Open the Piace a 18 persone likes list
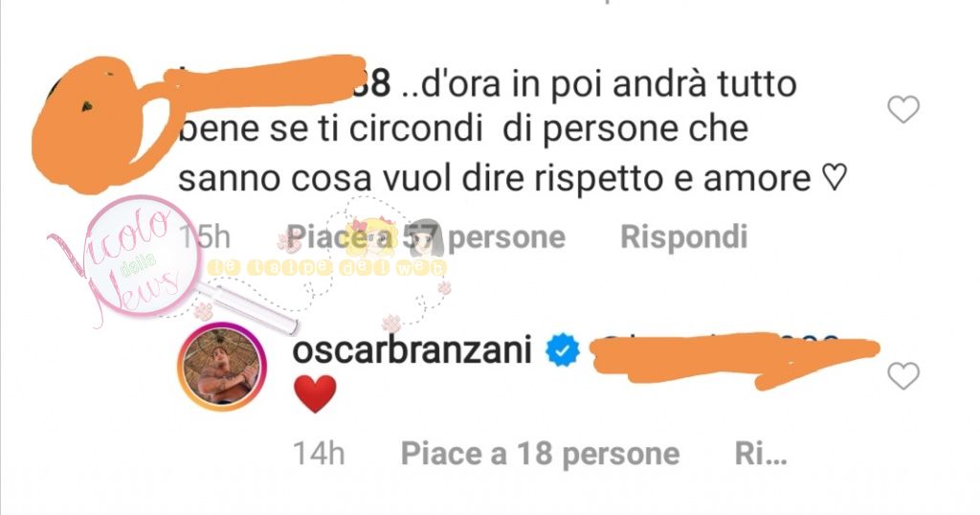The image size is (980, 515). click(x=540, y=454)
